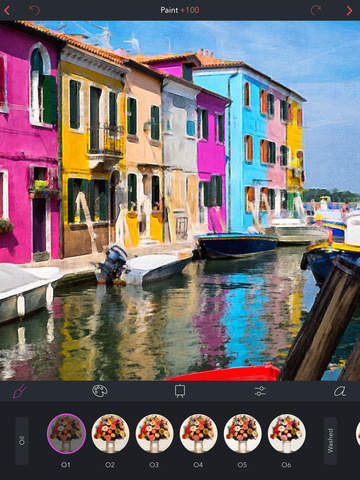Pick the O6 paint style
This screenshot has width=360, height=480.
pyautogui.click(x=286, y=433)
